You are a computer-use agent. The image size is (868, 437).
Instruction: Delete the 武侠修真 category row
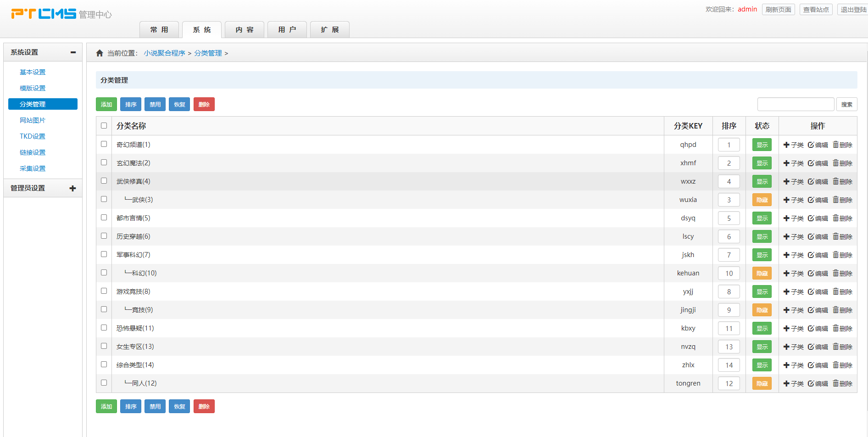842,182
